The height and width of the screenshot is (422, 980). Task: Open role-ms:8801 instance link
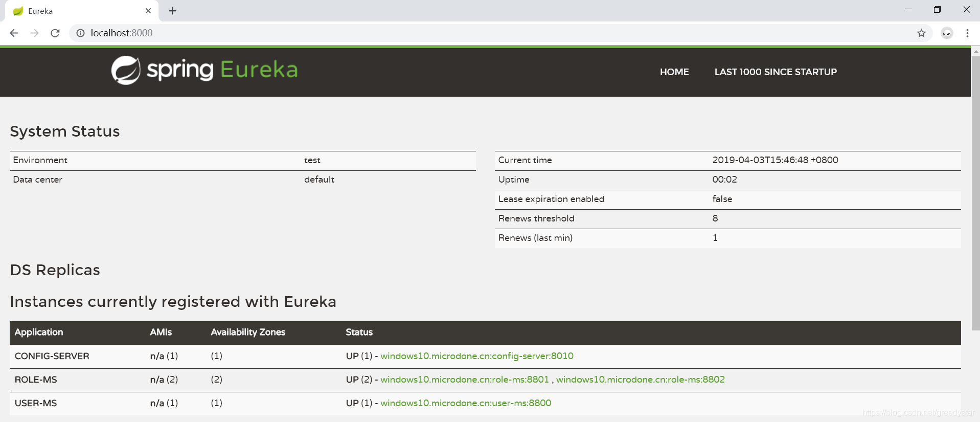click(465, 380)
